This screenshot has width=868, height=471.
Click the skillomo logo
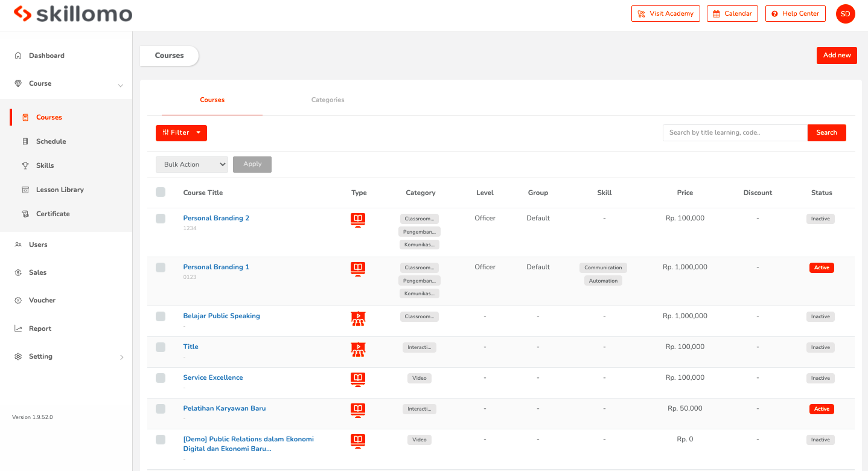[x=73, y=13]
